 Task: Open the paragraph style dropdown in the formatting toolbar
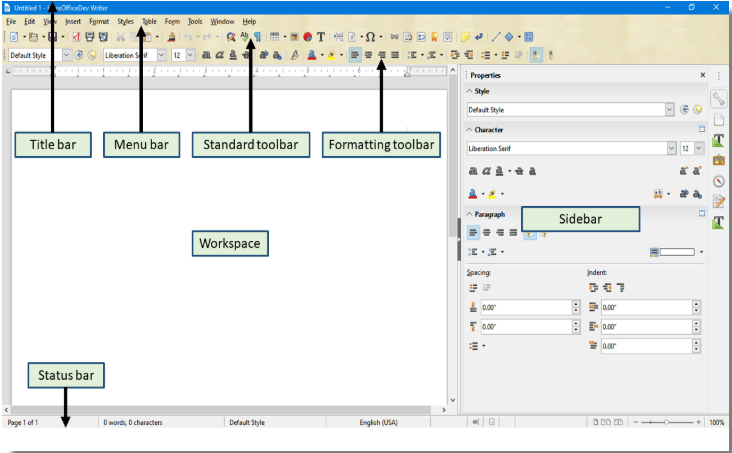click(x=66, y=55)
